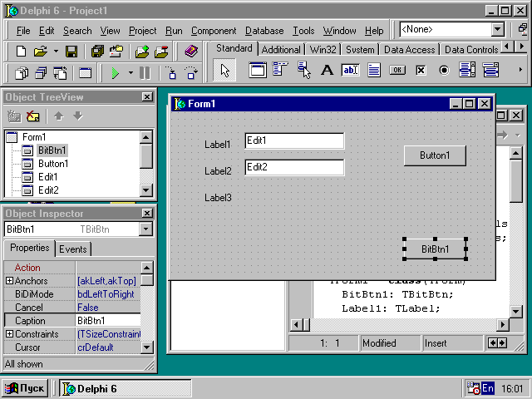Click the Edit2 field on Form1

(x=294, y=167)
